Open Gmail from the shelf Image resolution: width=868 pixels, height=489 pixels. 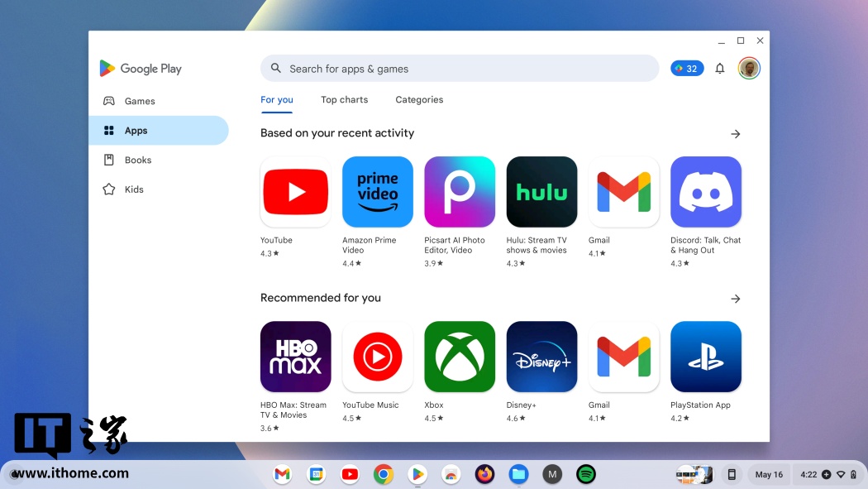click(x=283, y=474)
